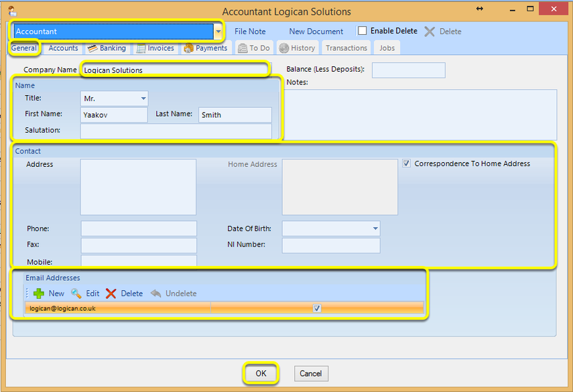
Task: Open the Date Of Birth dropdown
Action: (x=375, y=228)
